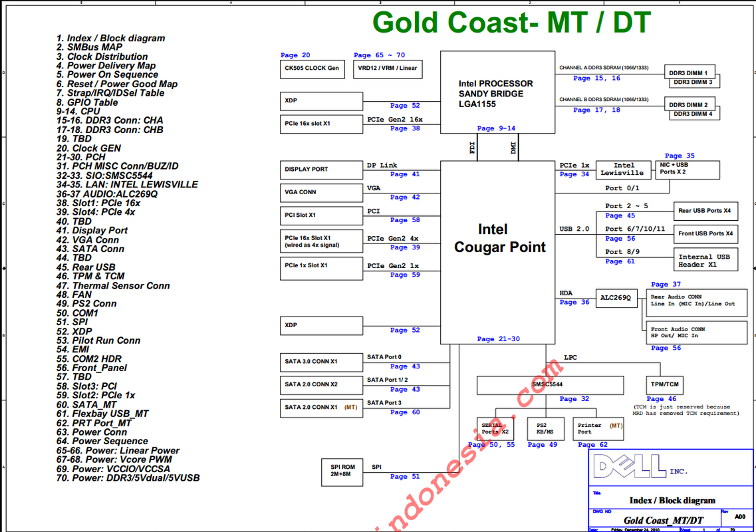Click the ALC269Q audio codec block
Screen dimensions: 756x532
[x=616, y=298]
